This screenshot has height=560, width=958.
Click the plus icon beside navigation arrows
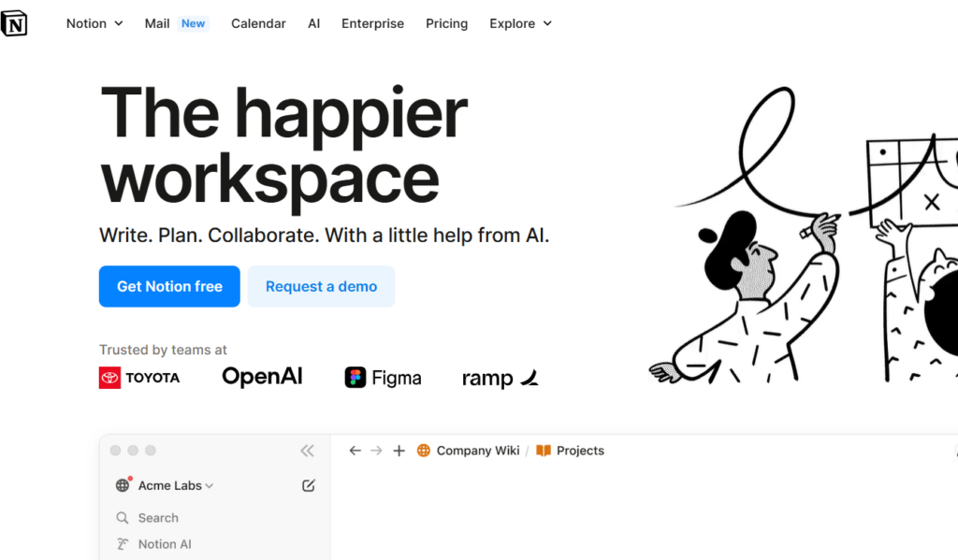pos(399,451)
